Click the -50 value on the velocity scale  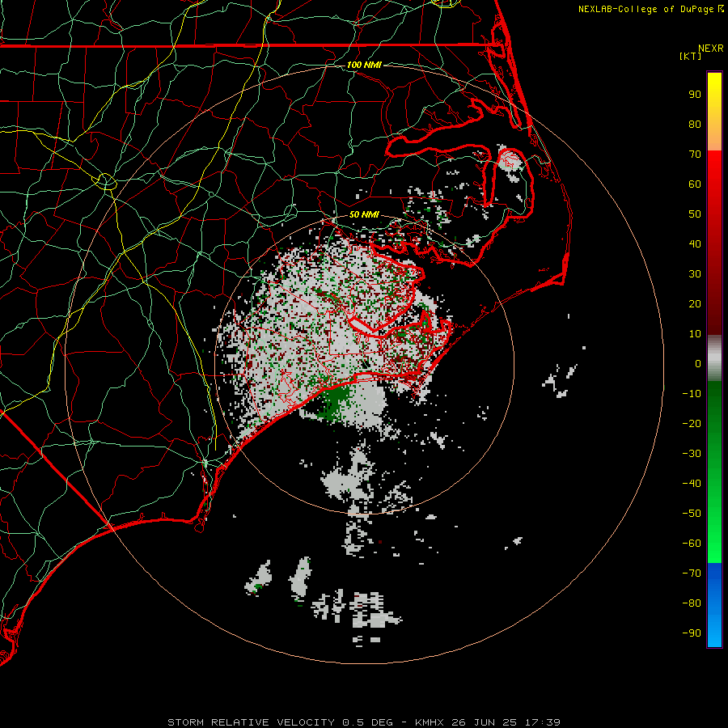[x=692, y=514]
